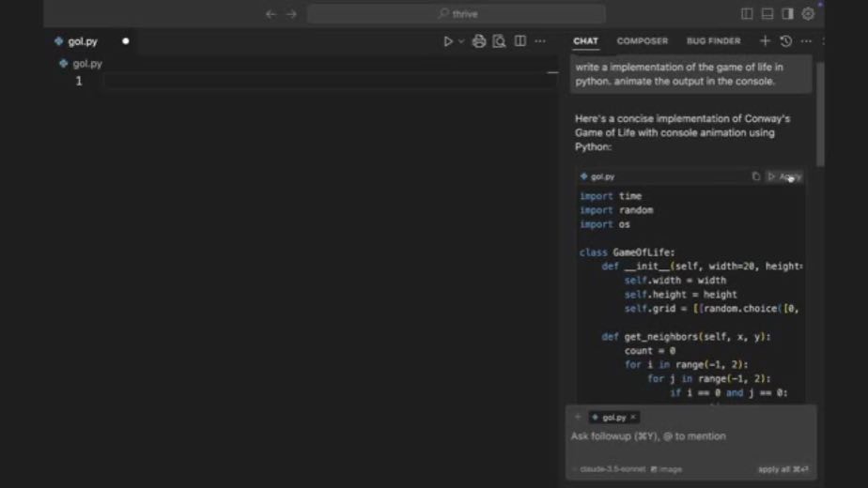Toggle the bottom panel layout icon

pyautogui.click(x=767, y=14)
